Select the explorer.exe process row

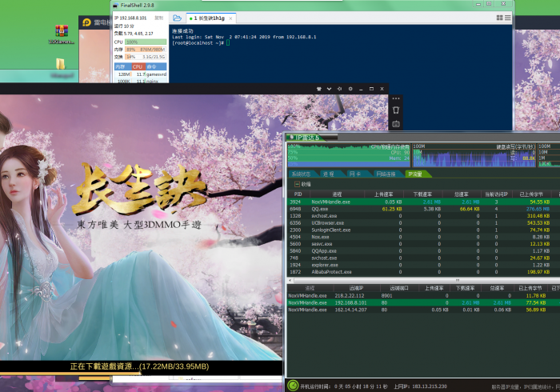coord(423,265)
